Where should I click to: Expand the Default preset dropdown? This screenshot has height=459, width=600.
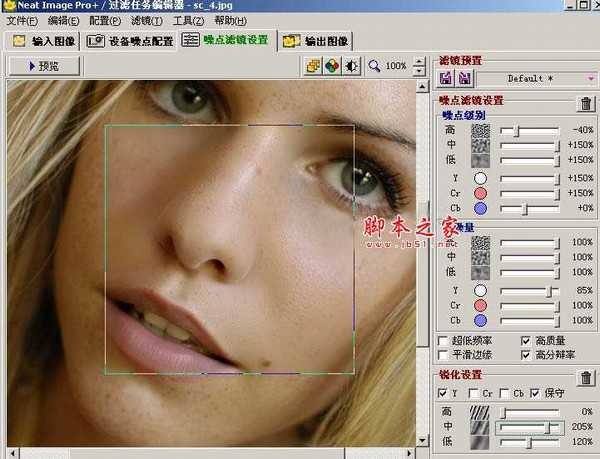point(592,78)
